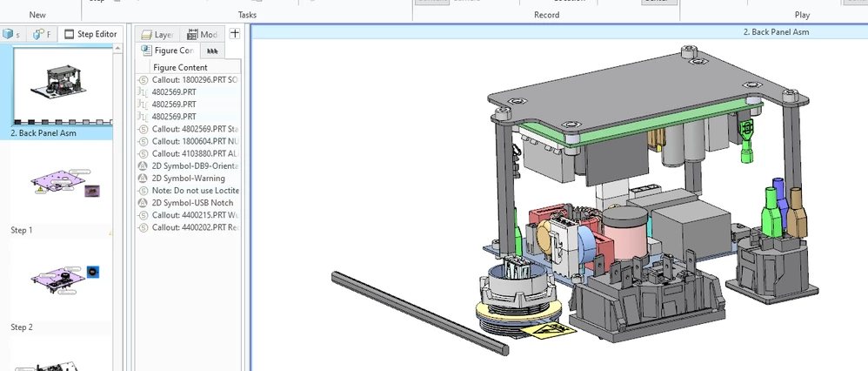Viewport: 868px width, 371px height.
Task: Click the green connector under cover plate
Action: tap(747, 143)
